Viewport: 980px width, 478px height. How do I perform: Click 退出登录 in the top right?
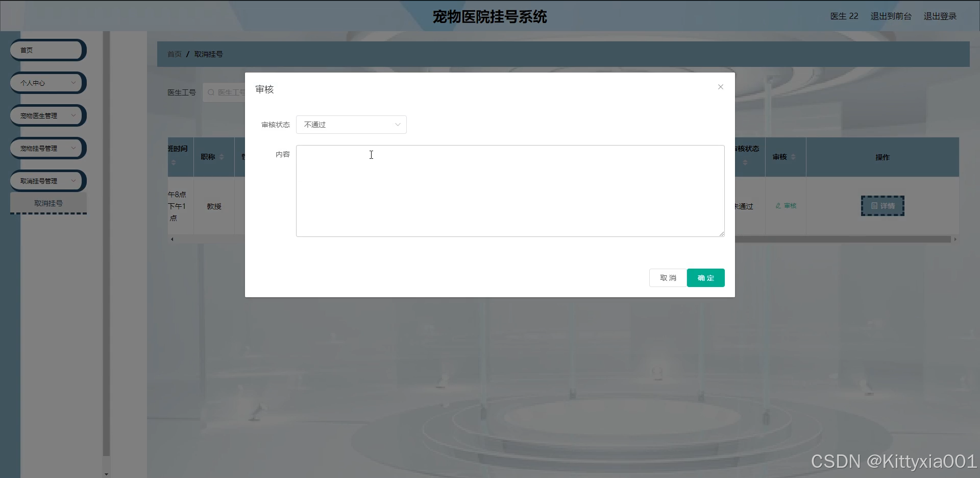(x=940, y=16)
